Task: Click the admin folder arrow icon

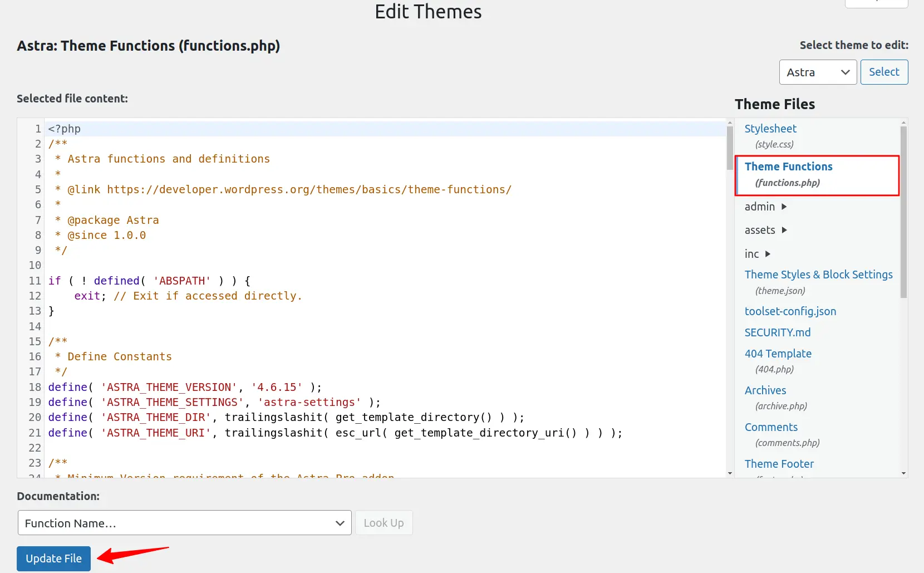Action: (784, 207)
